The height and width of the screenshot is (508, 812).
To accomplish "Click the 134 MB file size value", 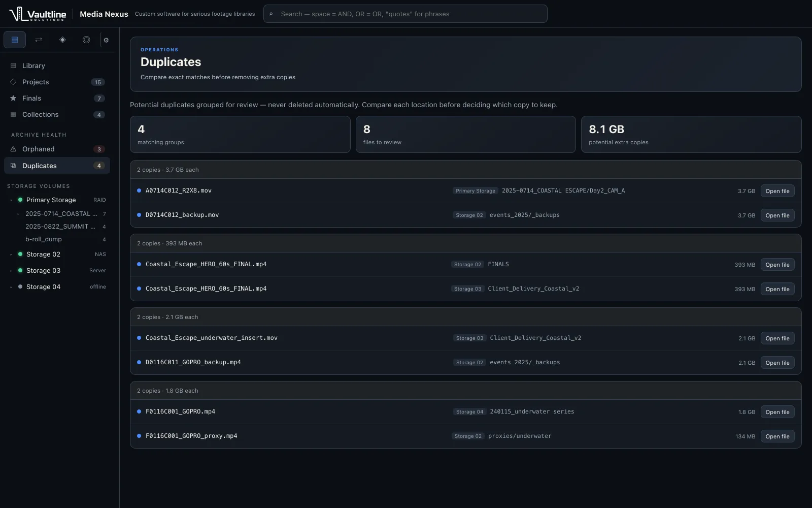I will tap(745, 436).
